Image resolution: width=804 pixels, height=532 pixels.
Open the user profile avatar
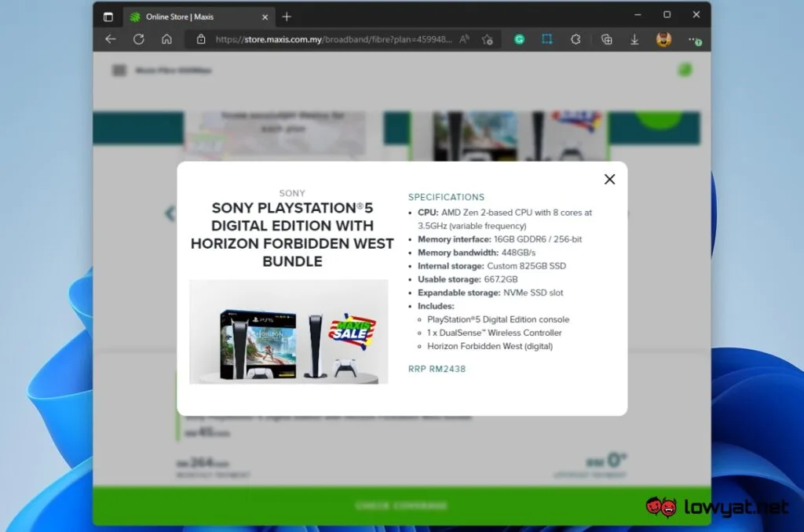click(x=663, y=39)
